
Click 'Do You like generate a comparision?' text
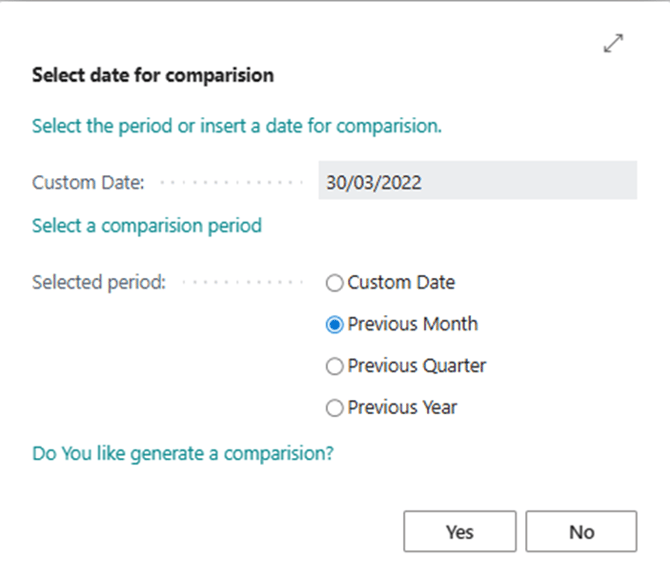[x=183, y=454]
